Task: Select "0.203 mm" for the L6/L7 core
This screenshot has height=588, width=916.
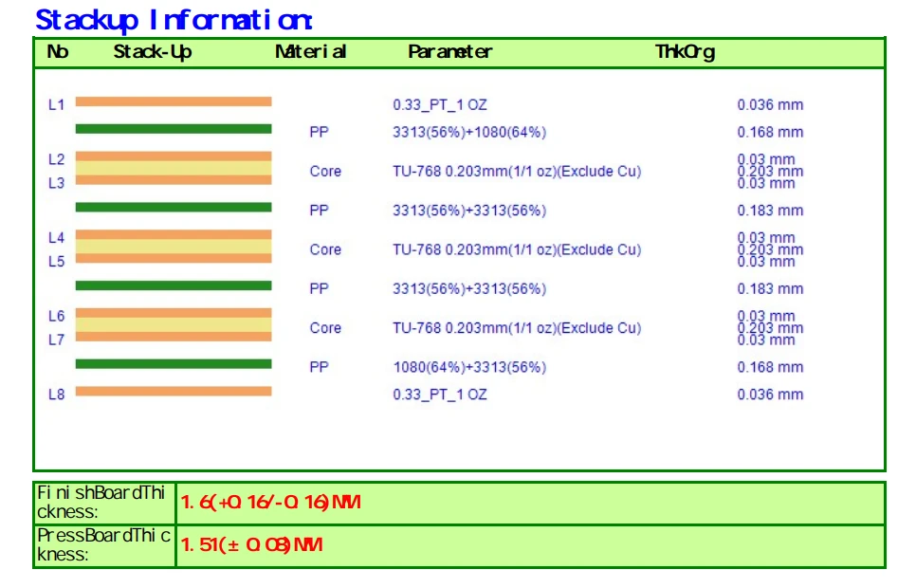Action: point(770,328)
